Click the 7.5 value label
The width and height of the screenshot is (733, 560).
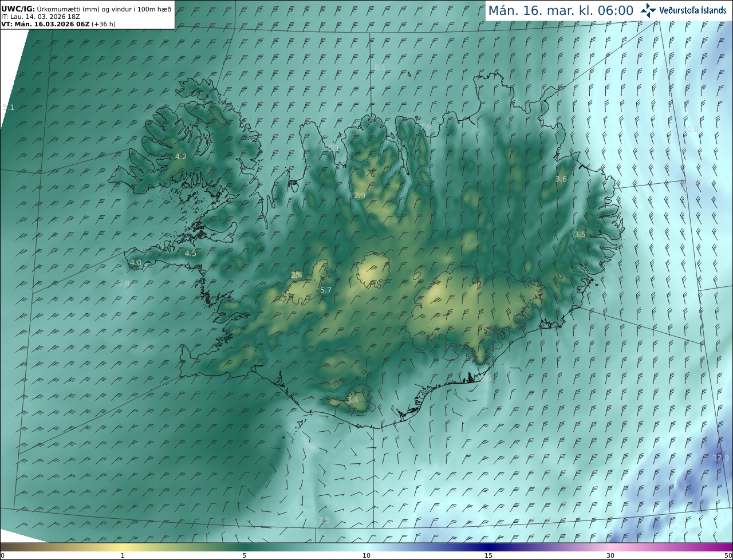tap(324, 520)
